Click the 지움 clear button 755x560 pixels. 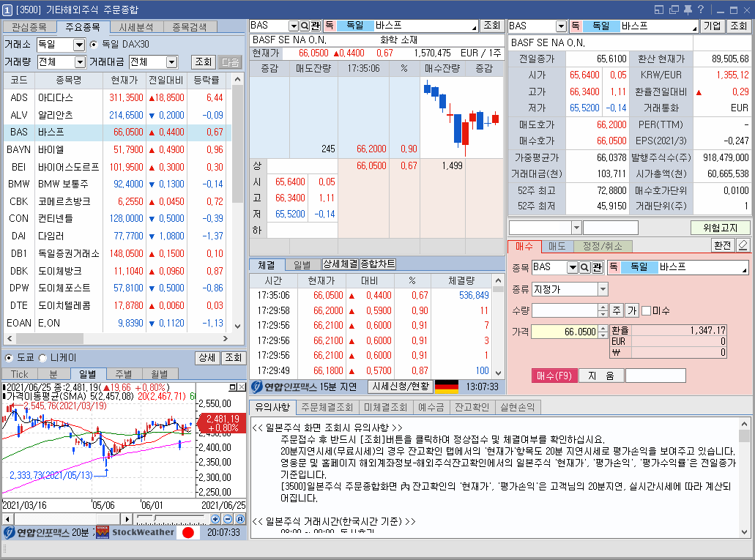(601, 376)
